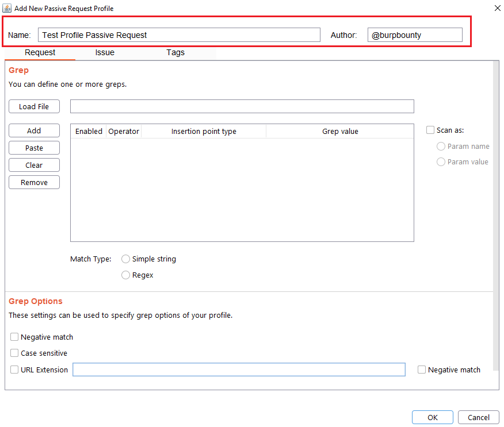Toggle the URL Extension checkbox
The width and height of the screenshot is (504, 427).
14,370
